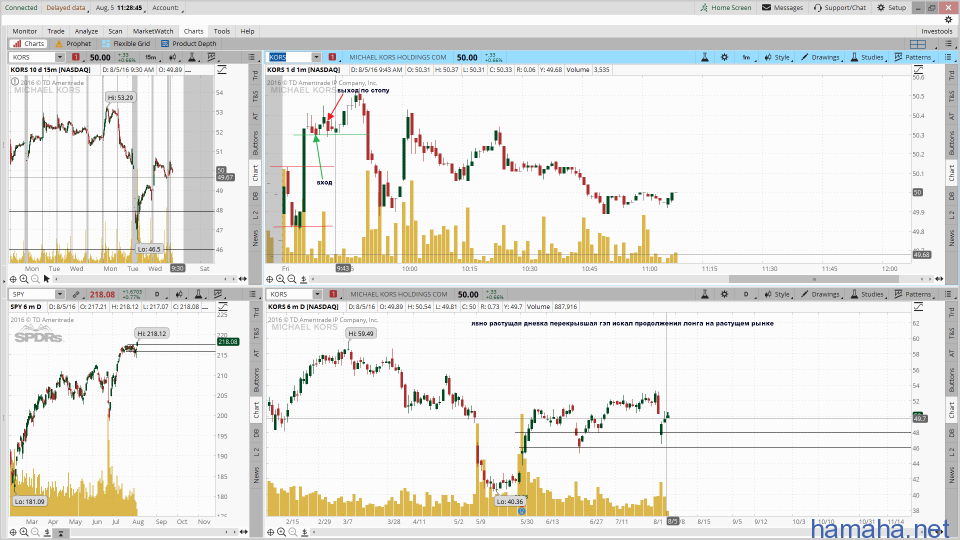Expand symbol dropdown of top-right KORS chart
The width and height of the screenshot is (960, 540).
coord(316,57)
